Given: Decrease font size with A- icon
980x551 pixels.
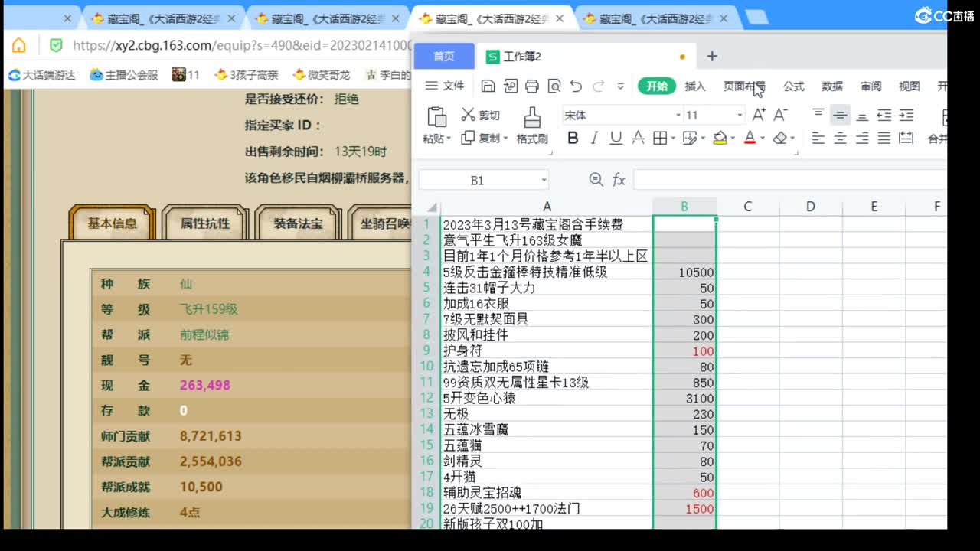Looking at the screenshot, I should click(x=780, y=115).
